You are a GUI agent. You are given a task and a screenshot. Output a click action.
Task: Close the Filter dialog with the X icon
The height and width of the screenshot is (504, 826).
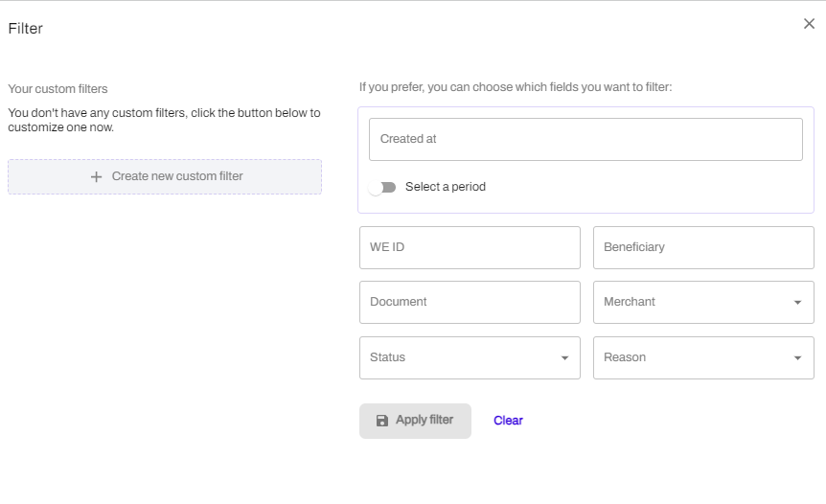(x=809, y=24)
